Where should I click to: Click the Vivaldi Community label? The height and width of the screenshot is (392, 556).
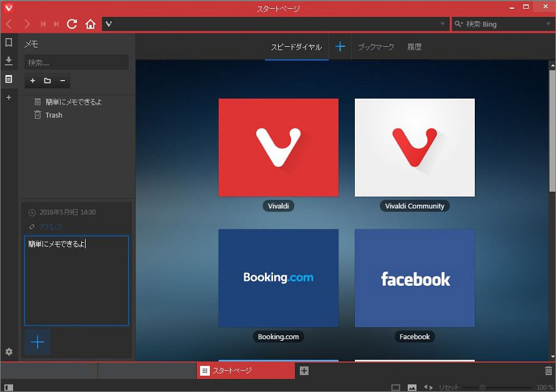click(x=415, y=206)
